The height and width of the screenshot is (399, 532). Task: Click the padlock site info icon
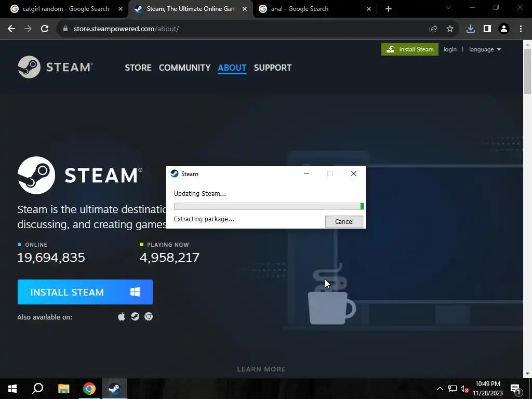click(x=65, y=29)
